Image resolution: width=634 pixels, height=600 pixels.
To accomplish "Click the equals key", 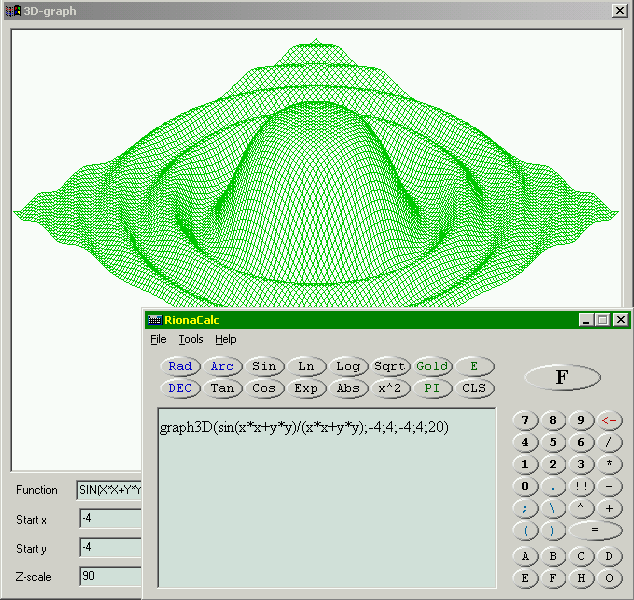I will [x=595, y=530].
